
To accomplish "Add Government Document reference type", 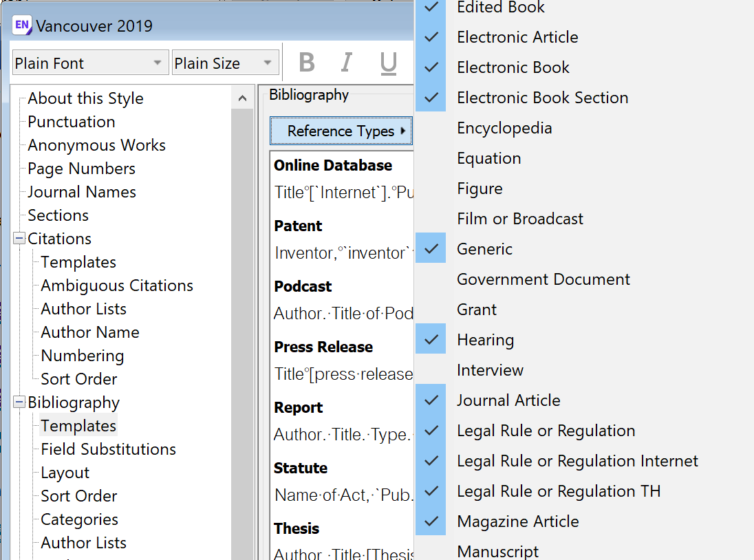I will coord(543,279).
